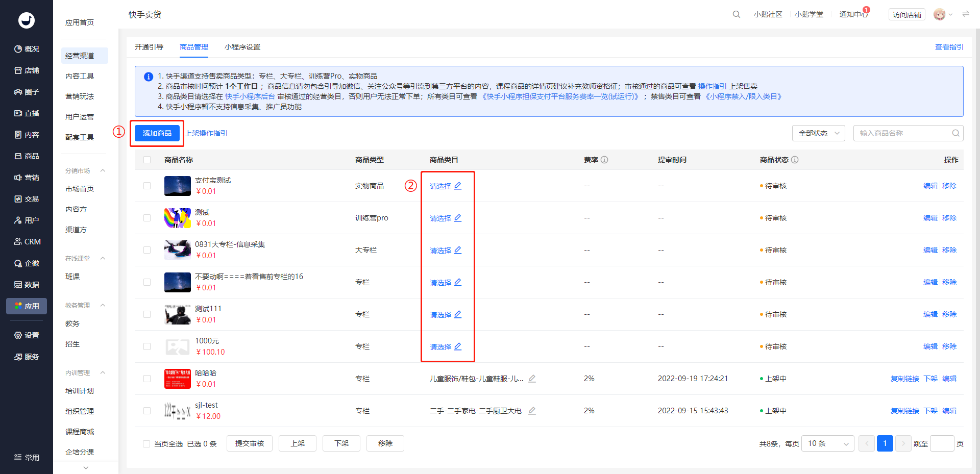Image resolution: width=980 pixels, height=474 pixels.
Task: Expand the avatar dropdown arrow
Action: tap(950, 14)
